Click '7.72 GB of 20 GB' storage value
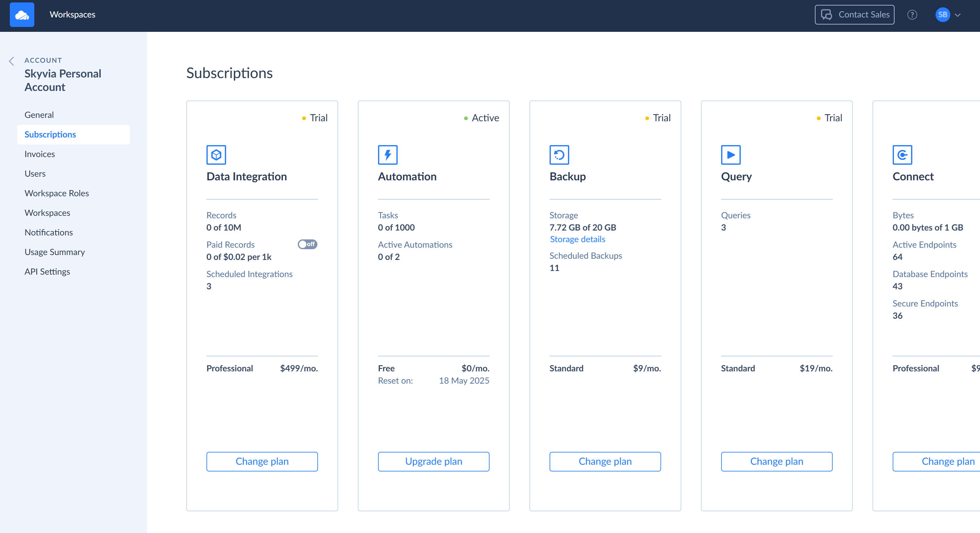This screenshot has width=980, height=533. point(583,227)
